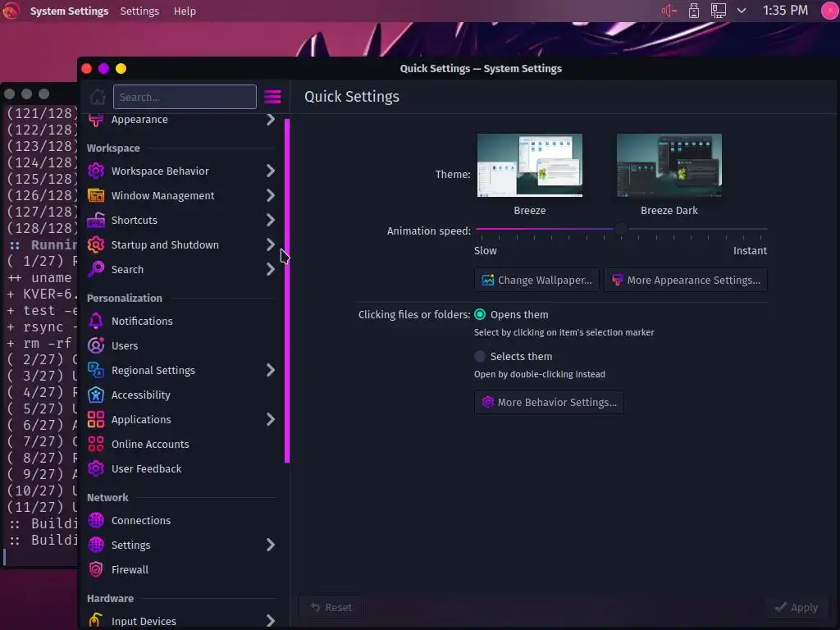
Task: Click the display configuration tray icon
Action: pyautogui.click(x=719, y=11)
